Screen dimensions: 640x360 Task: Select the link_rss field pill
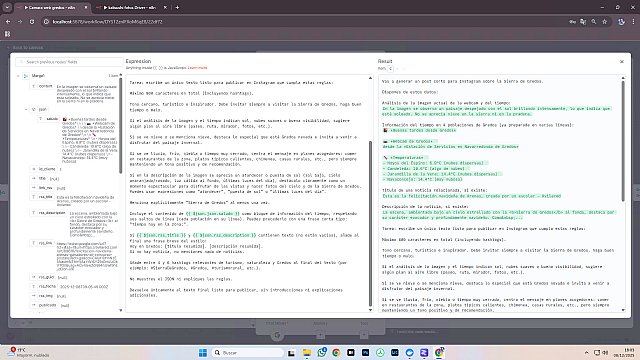(x=42, y=188)
